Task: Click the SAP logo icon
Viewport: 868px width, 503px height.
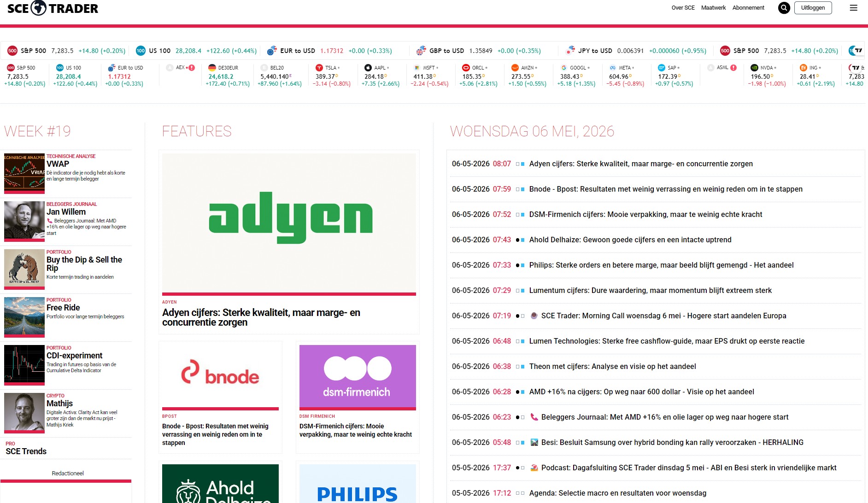Action: 661,68
